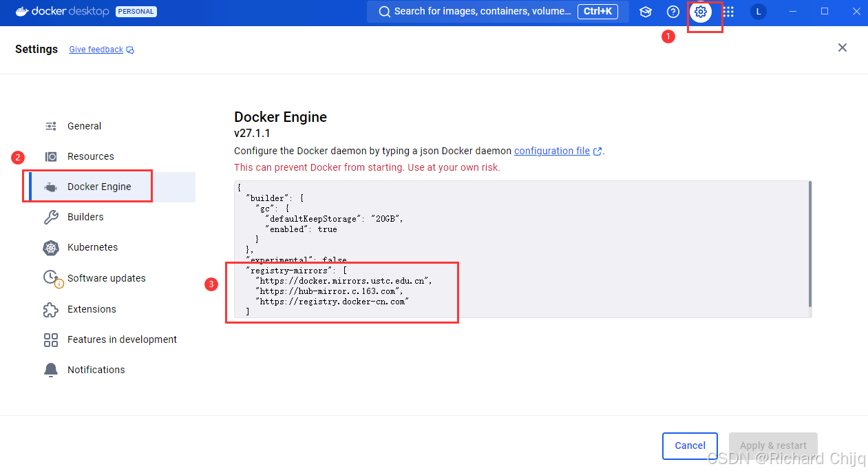Open the Settings gear icon
Viewport: 868px width, 473px height.
pyautogui.click(x=701, y=12)
